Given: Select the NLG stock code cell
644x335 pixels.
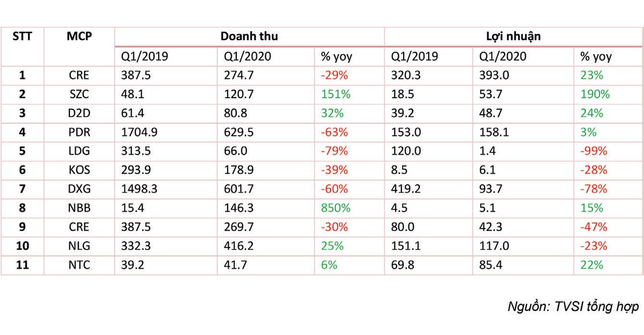Looking at the screenshot, I should pyautogui.click(x=79, y=246).
